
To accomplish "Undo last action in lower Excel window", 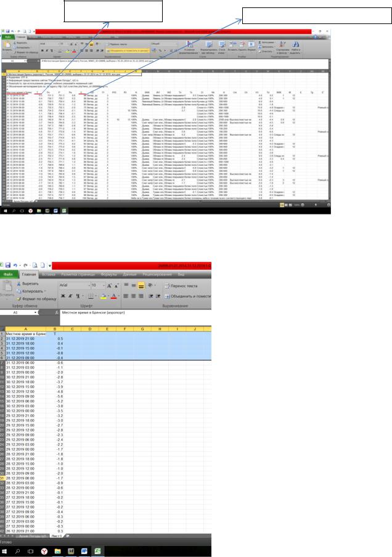I will click(15, 266).
